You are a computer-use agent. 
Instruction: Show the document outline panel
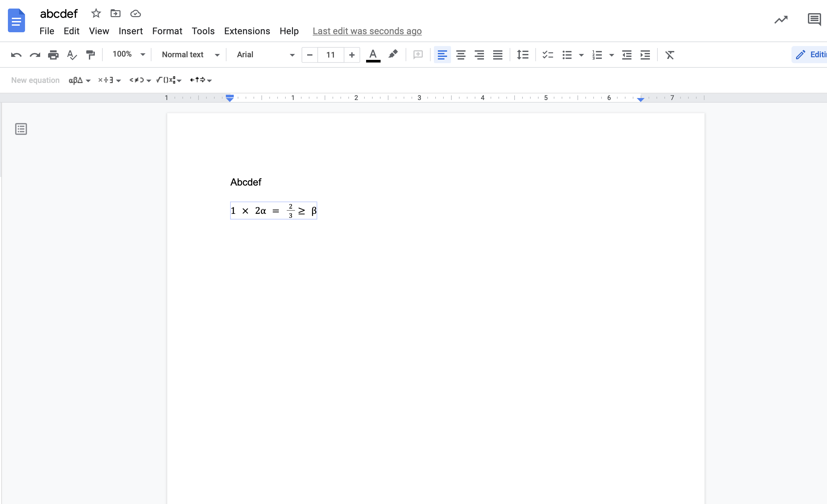[21, 129]
